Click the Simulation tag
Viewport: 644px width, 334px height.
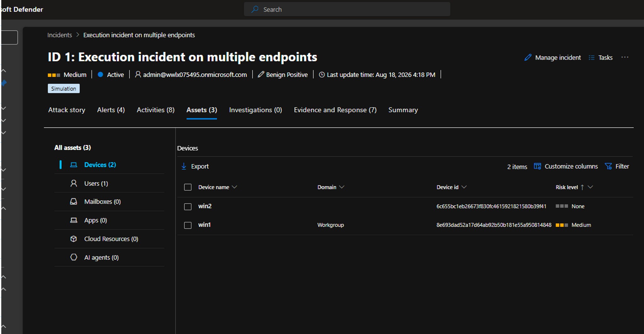pos(64,89)
